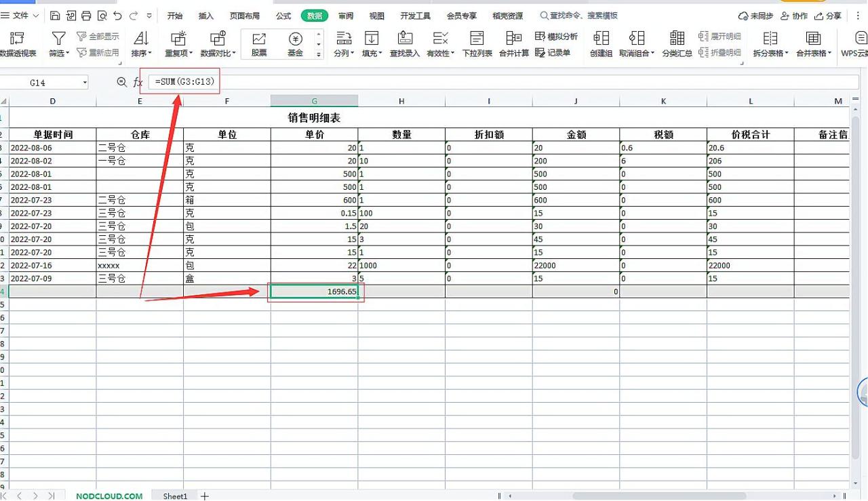Select the 20.6 cell under 价税合计
Screen dimensions: 868x501
751,148
